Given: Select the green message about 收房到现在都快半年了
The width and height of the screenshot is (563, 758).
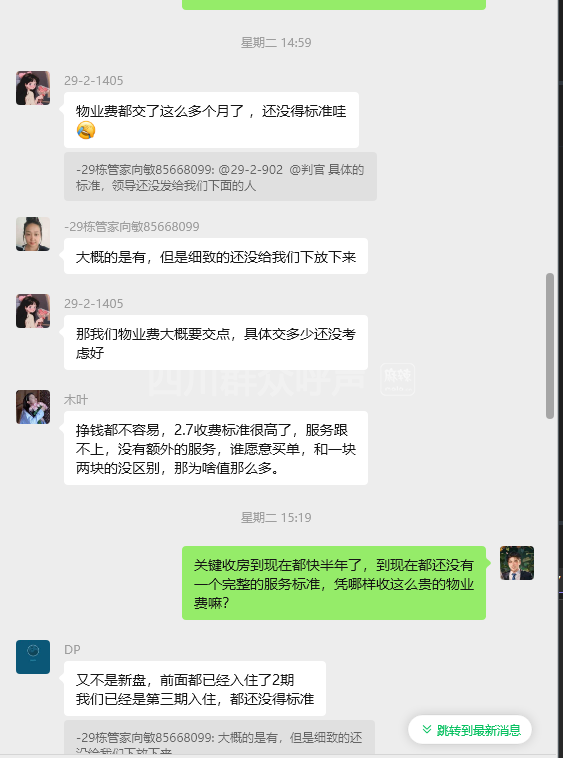Looking at the screenshot, I should 334,583.
